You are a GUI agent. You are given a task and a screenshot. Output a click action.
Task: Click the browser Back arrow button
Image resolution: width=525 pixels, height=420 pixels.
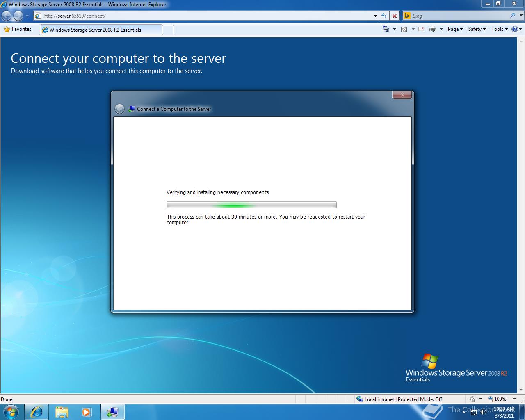(x=6, y=16)
